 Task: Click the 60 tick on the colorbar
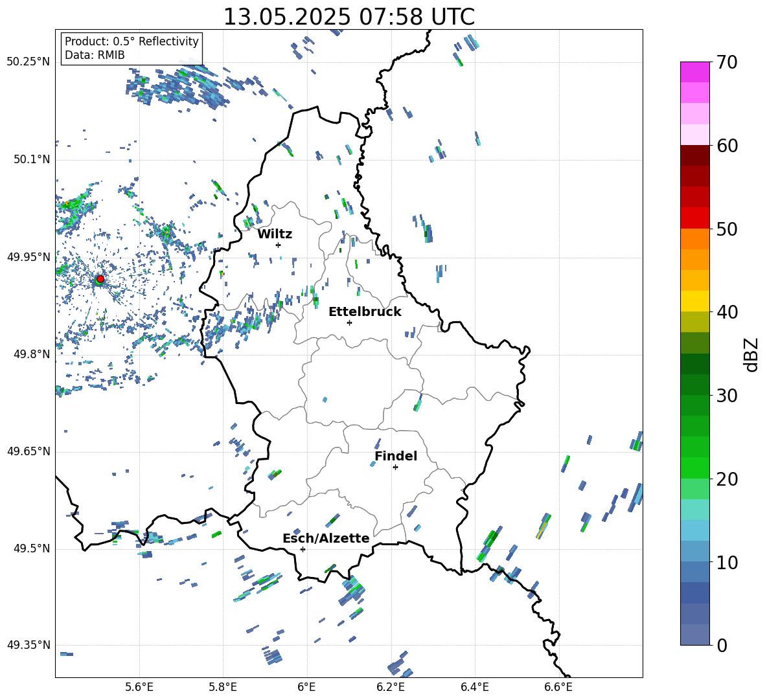[727, 146]
